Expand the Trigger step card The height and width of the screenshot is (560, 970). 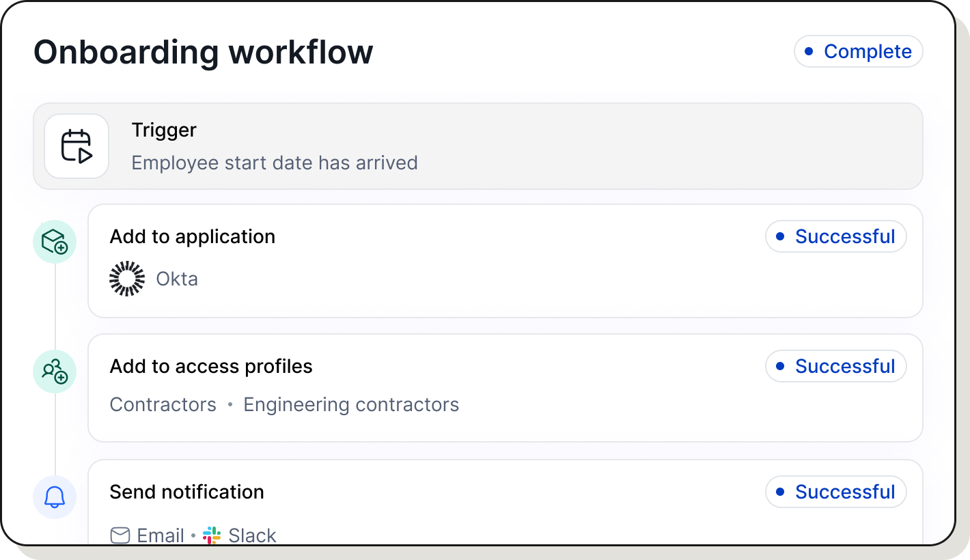coord(478,145)
